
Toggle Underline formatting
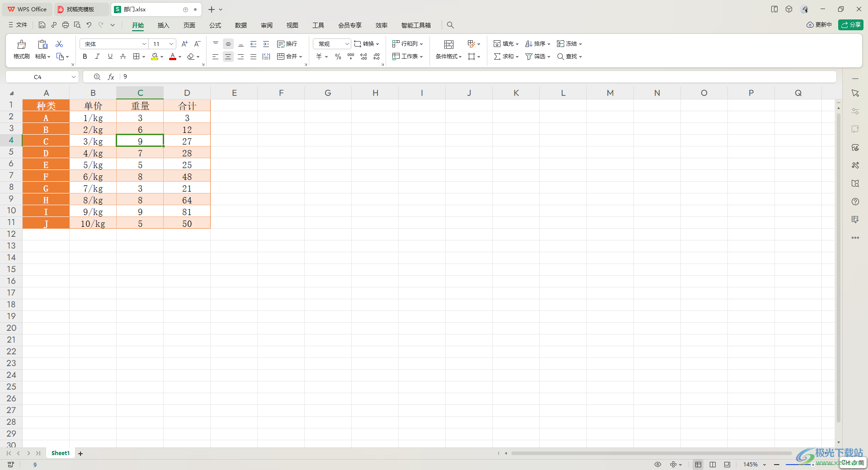110,56
